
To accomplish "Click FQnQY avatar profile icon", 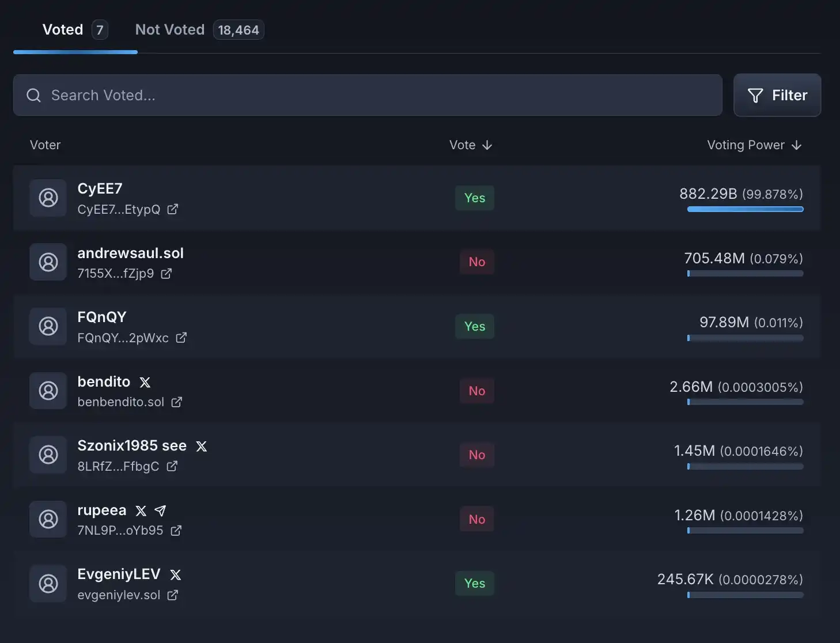I will pyautogui.click(x=48, y=326).
